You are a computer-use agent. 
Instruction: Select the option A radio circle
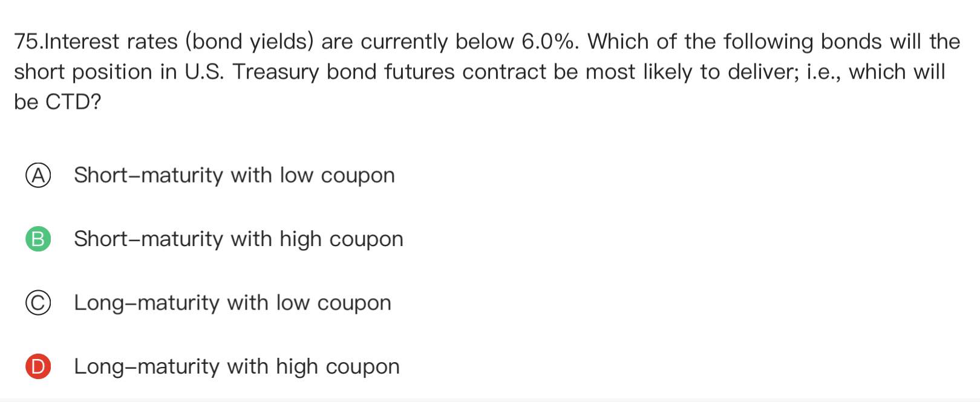point(38,175)
